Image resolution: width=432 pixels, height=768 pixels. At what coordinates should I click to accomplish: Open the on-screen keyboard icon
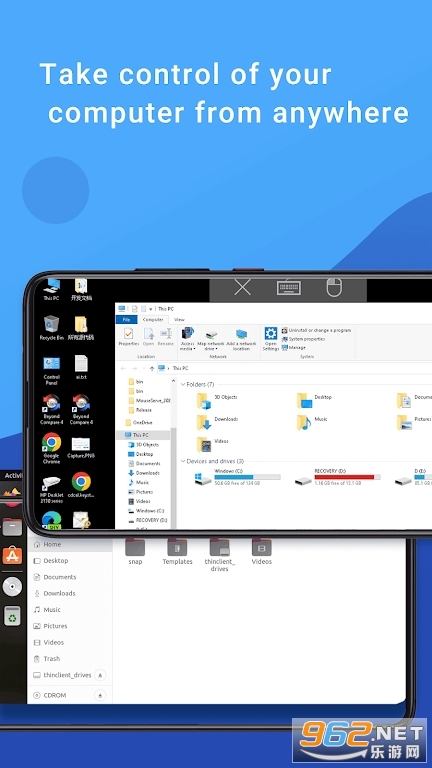(288, 288)
